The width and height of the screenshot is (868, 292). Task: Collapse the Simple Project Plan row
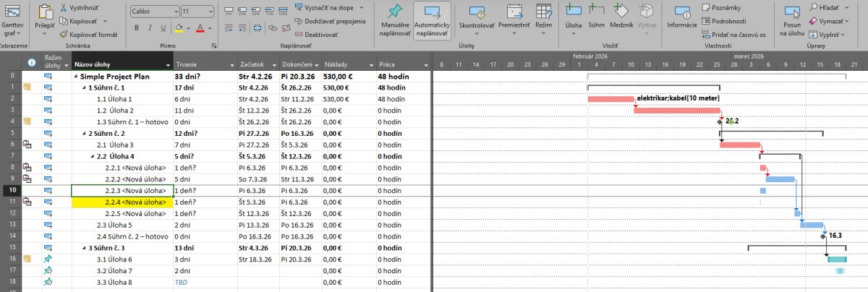pos(76,76)
